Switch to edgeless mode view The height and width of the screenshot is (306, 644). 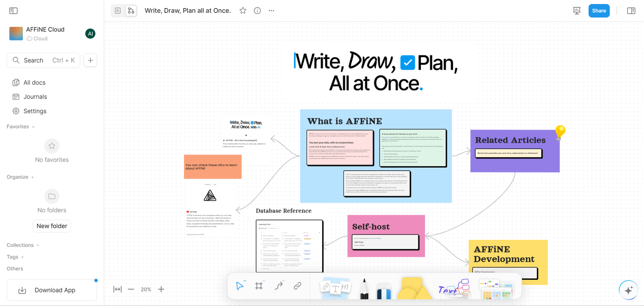(131, 11)
